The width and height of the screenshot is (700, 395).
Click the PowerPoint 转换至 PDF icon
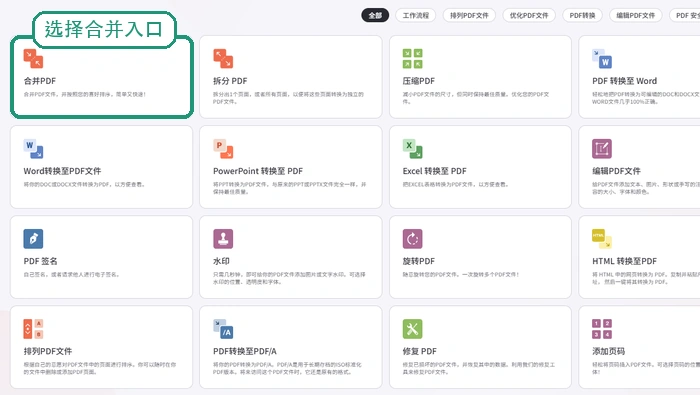223,149
